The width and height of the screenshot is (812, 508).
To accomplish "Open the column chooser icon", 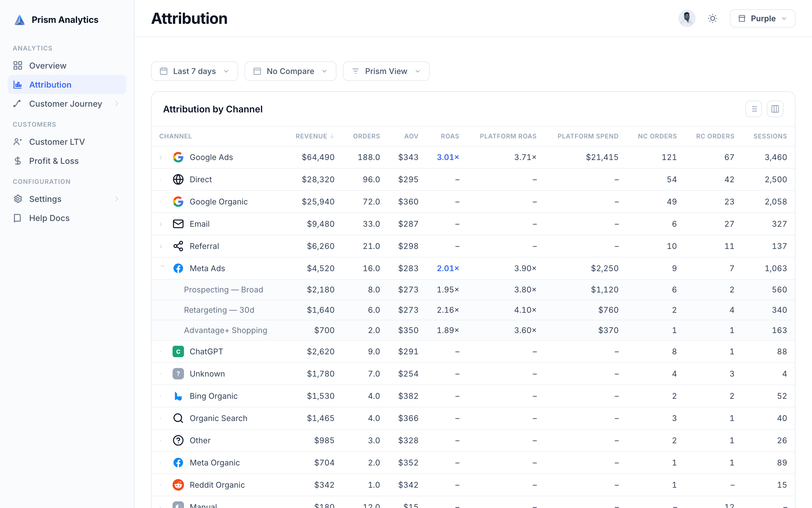I will pyautogui.click(x=775, y=109).
